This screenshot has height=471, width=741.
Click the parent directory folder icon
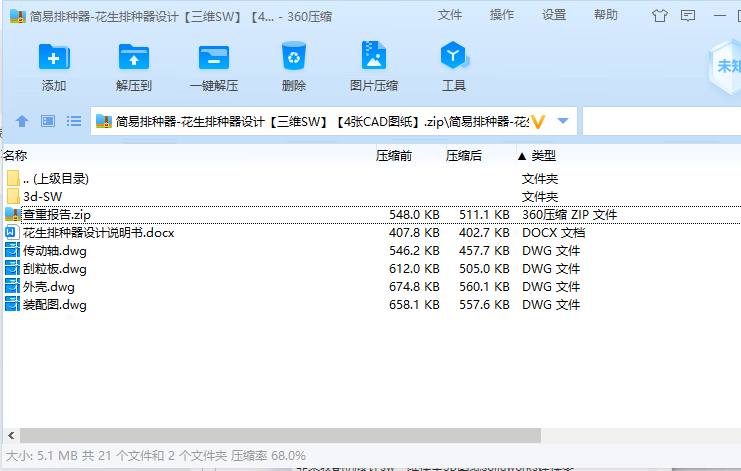click(13, 179)
